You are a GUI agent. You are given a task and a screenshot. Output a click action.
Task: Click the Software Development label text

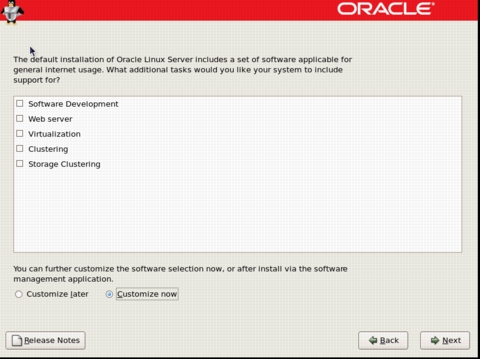coord(73,104)
